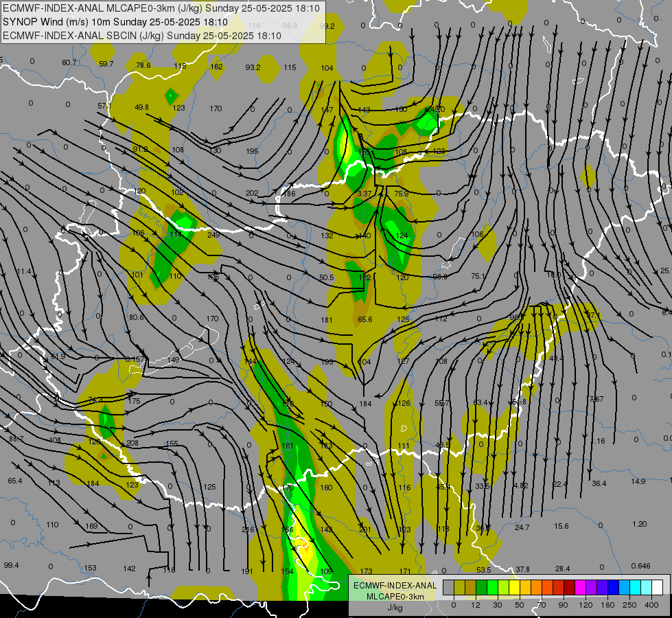Click the map value 28.4

pyautogui.click(x=563, y=569)
